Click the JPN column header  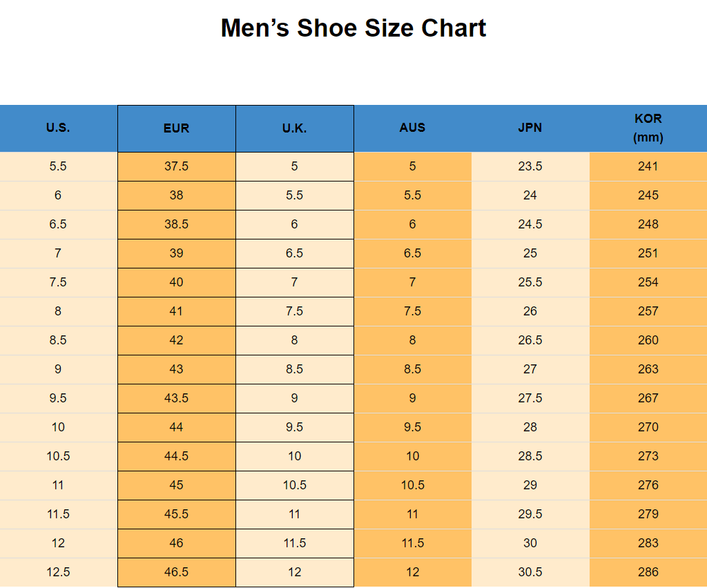click(x=530, y=128)
